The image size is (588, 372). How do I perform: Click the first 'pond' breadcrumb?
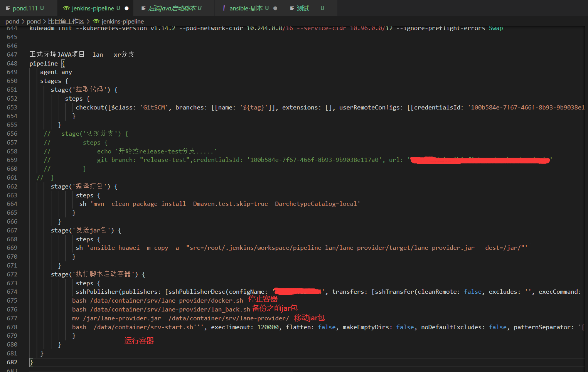12,21
